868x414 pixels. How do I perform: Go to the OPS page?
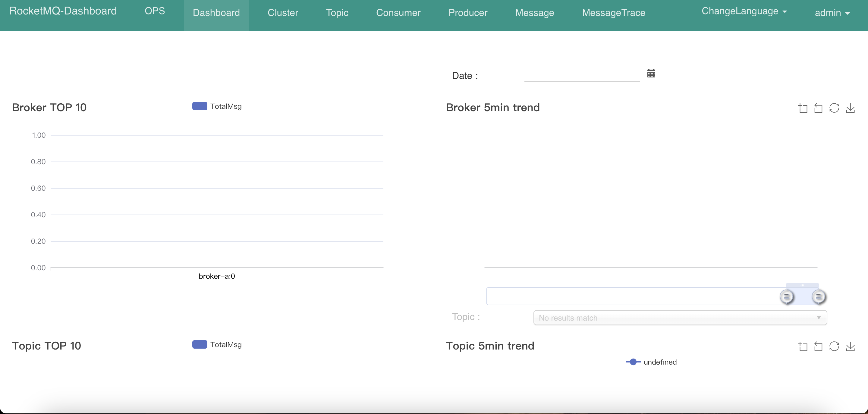tap(155, 11)
